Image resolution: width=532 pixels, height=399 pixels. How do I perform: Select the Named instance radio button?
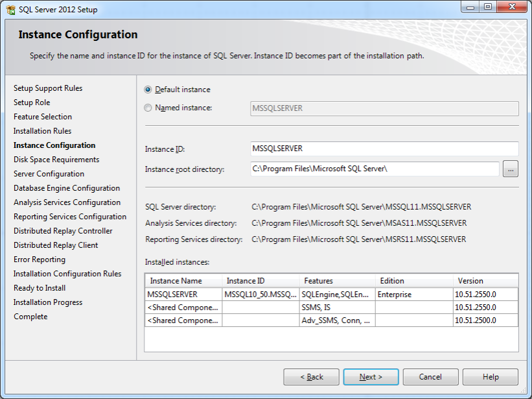coord(148,108)
